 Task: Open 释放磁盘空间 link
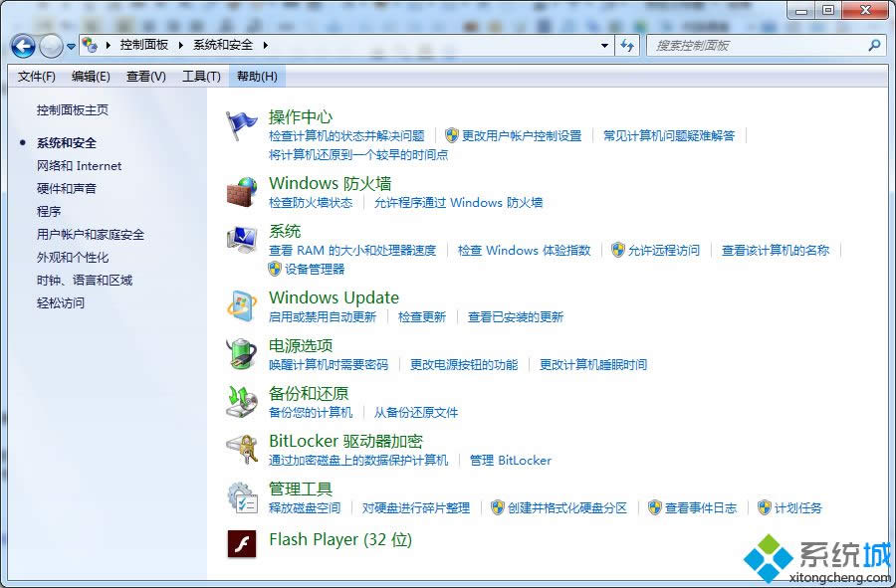click(x=305, y=508)
